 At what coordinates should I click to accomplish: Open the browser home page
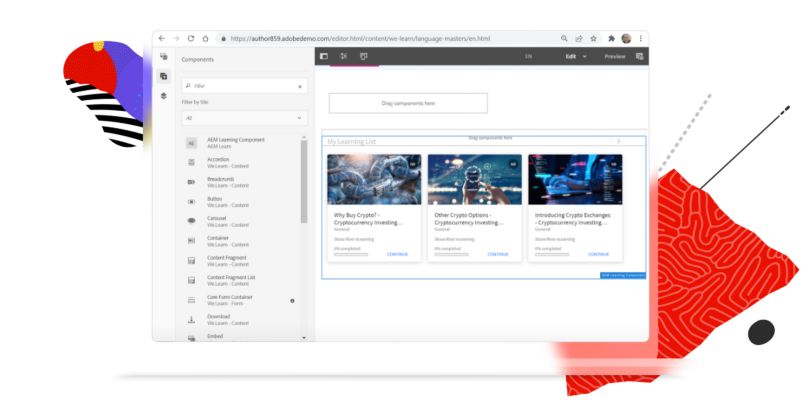tap(205, 38)
